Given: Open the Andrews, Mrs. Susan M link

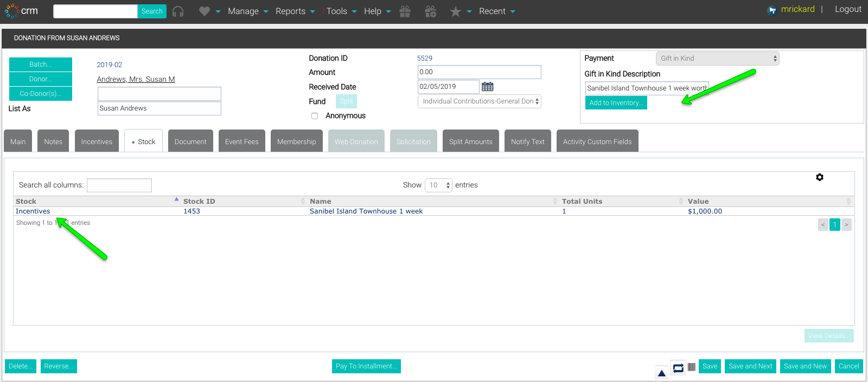Looking at the screenshot, I should pyautogui.click(x=136, y=79).
